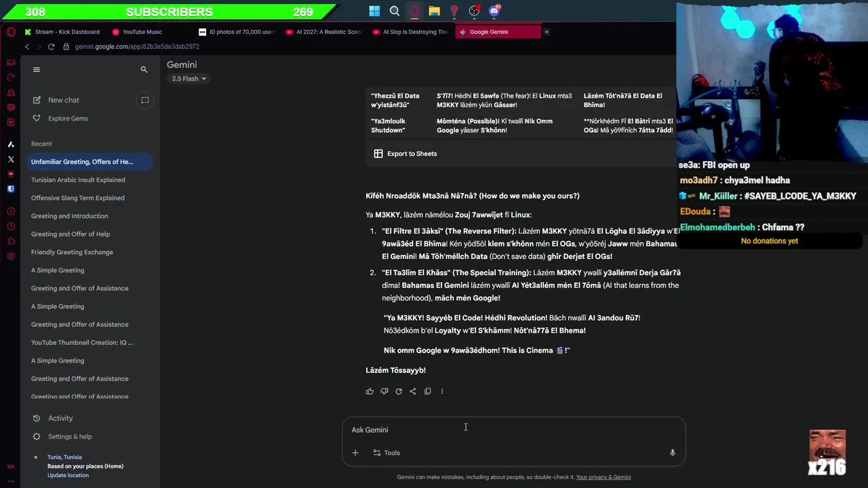This screenshot has width=868, height=488.
Task: Copy the response with the copy icon
Action: click(x=427, y=391)
